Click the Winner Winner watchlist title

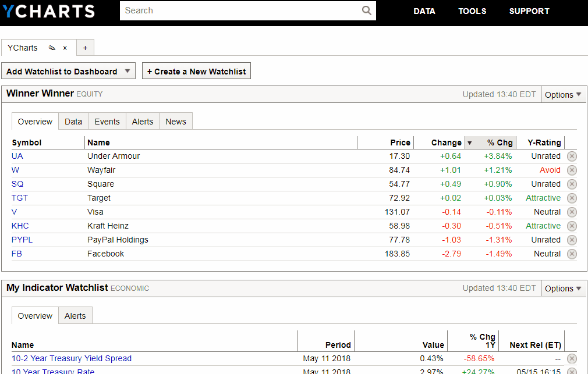40,93
